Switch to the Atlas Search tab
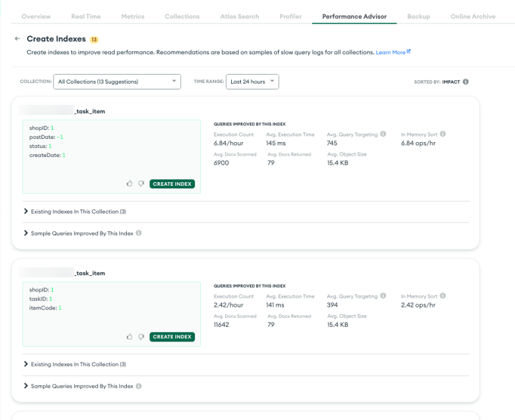Image resolution: width=515 pixels, height=420 pixels. coord(238,16)
